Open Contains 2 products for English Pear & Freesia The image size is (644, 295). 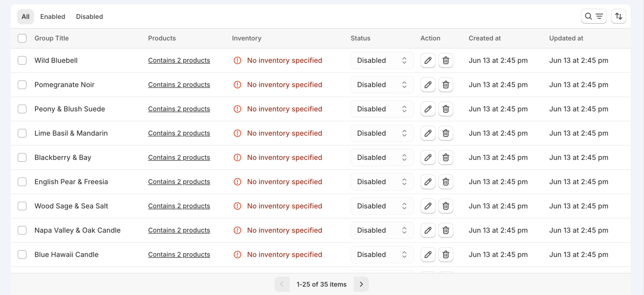[x=179, y=182]
